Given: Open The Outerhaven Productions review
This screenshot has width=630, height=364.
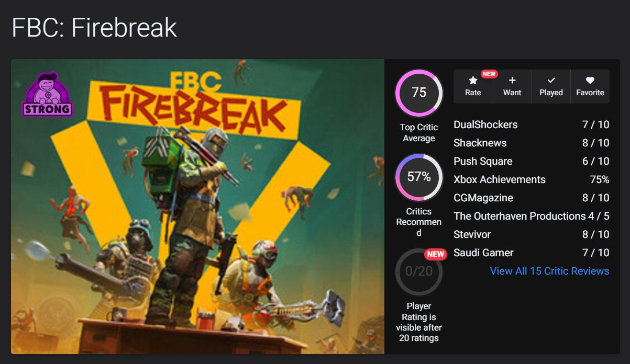Looking at the screenshot, I should 519,216.
